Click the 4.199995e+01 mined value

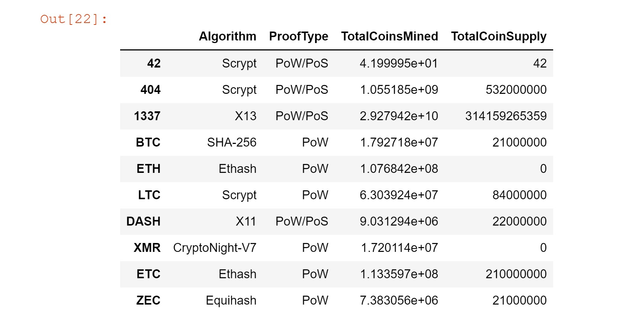point(399,63)
